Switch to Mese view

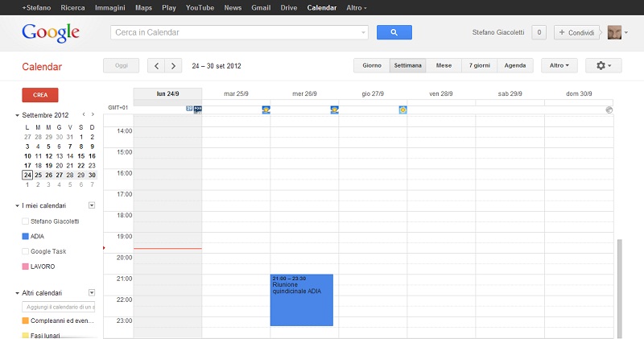pyautogui.click(x=444, y=65)
